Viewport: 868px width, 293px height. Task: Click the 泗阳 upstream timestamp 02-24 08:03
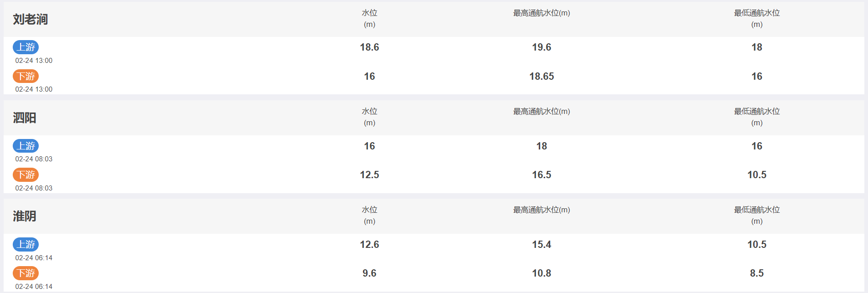34,159
